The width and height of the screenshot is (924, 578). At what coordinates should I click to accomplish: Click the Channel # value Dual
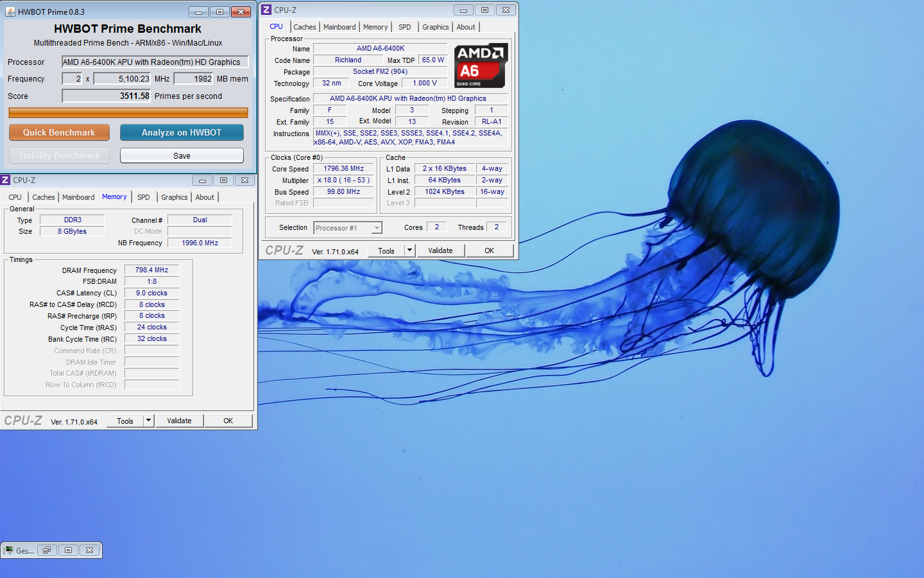pos(200,220)
